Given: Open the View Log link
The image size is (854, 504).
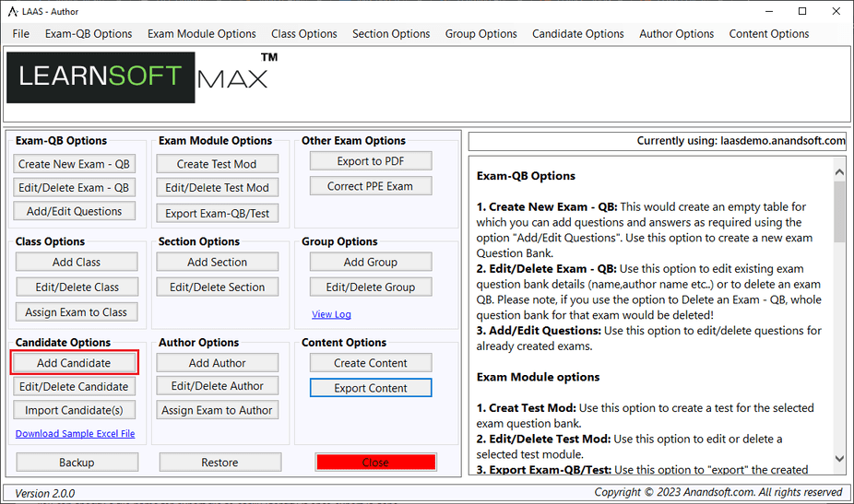Looking at the screenshot, I should pos(331,314).
